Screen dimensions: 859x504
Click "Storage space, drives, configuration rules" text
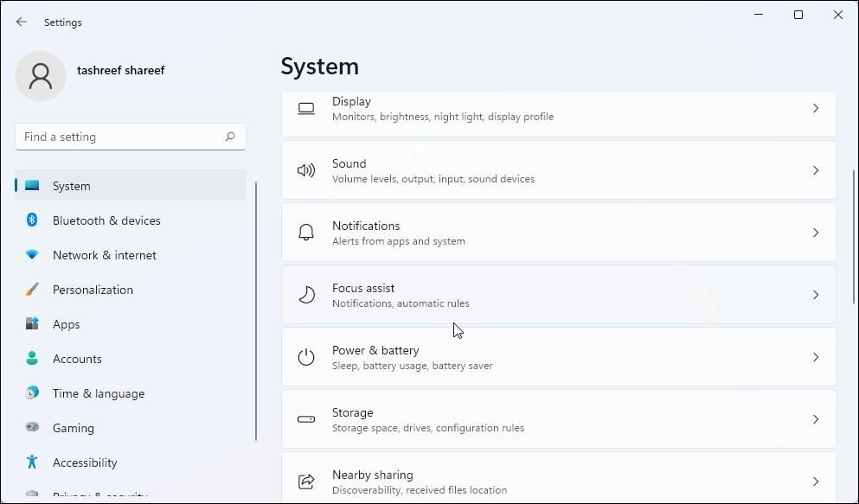[x=428, y=428]
